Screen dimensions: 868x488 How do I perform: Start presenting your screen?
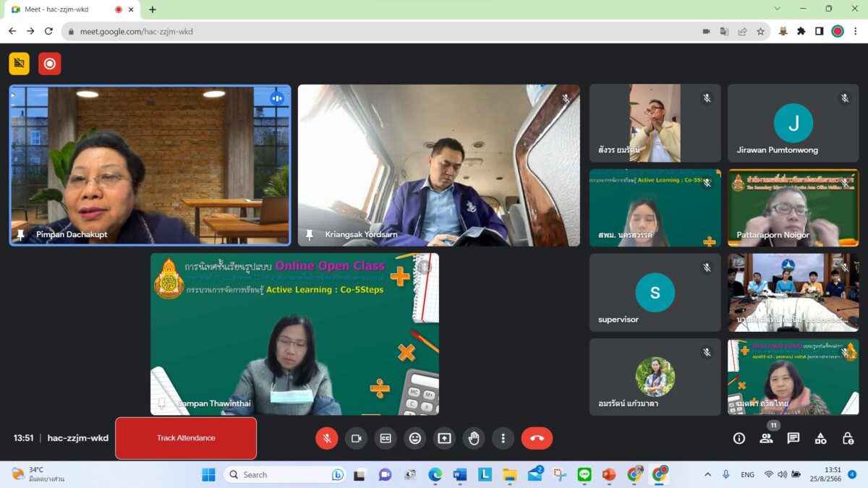point(444,438)
